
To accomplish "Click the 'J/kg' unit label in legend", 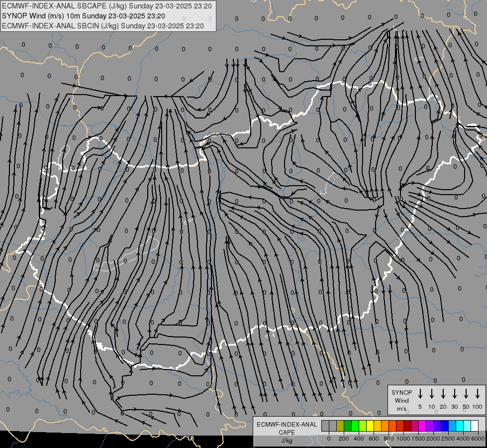I will pos(287,441).
